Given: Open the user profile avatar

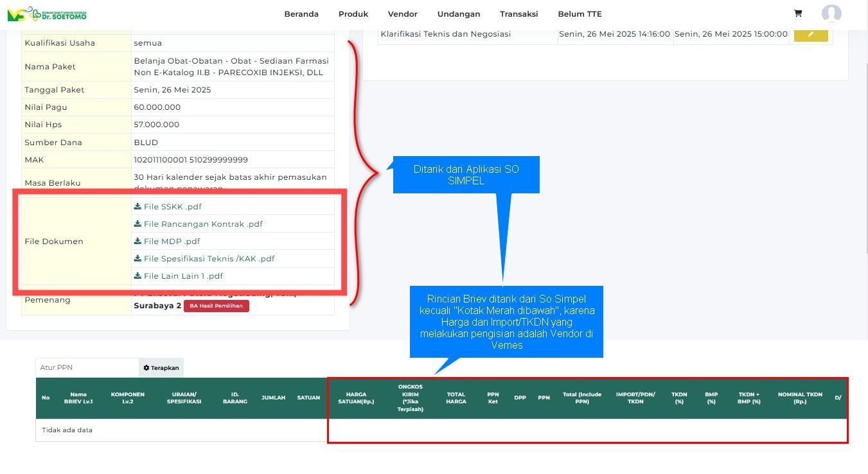Looking at the screenshot, I should (831, 13).
